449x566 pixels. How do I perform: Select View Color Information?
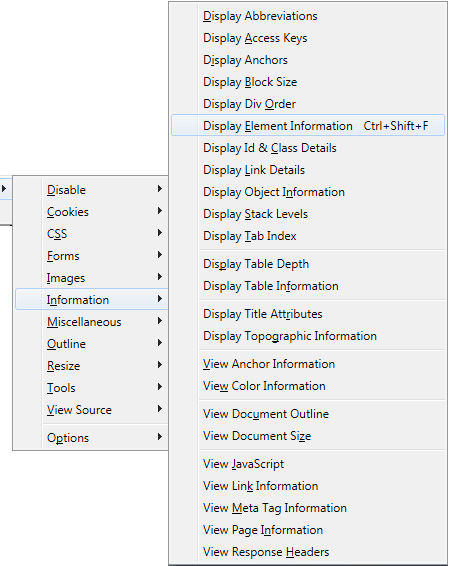(x=308, y=386)
